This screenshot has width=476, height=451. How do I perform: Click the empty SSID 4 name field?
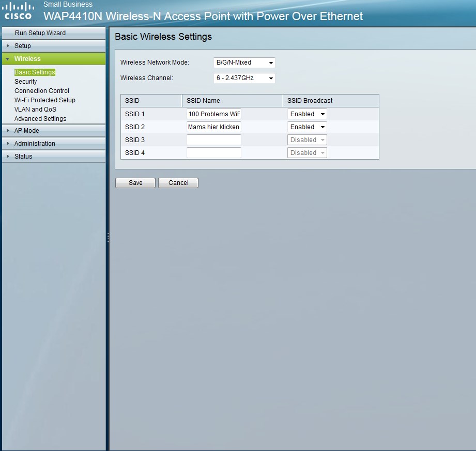tap(214, 153)
